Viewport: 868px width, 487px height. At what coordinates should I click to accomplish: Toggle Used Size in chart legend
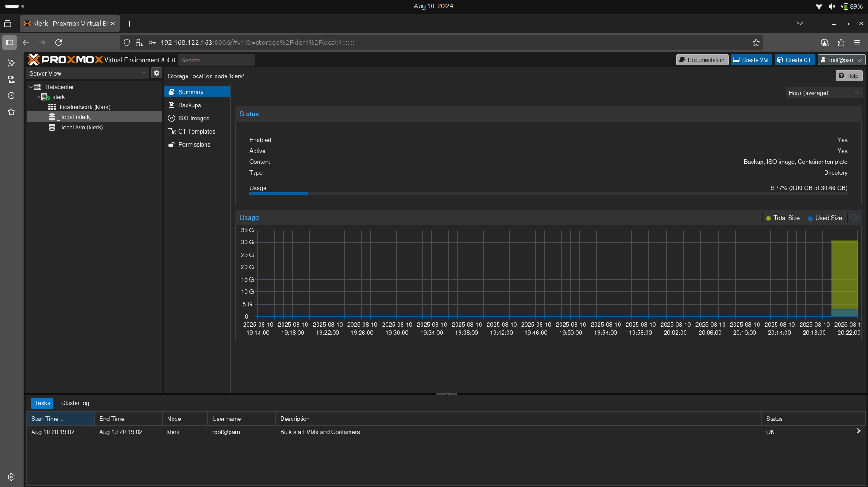tap(825, 218)
